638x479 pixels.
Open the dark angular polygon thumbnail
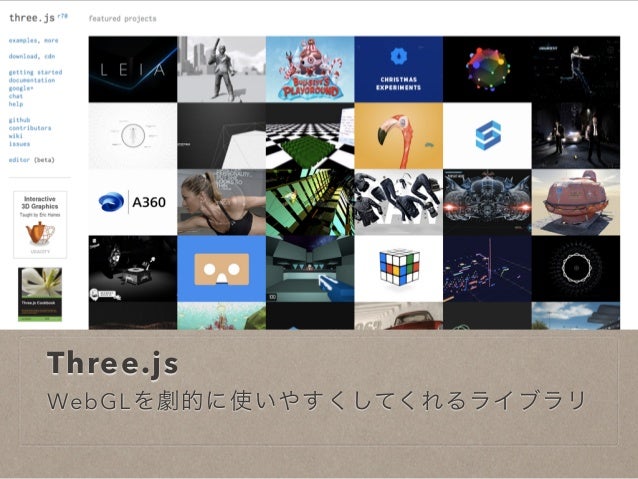pyautogui.click(x=221, y=136)
